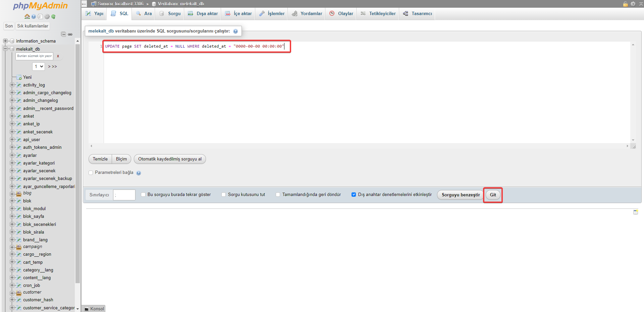Viewport: 644px width, 312px height.
Task: Open the Ara search tab
Action: tap(144, 14)
